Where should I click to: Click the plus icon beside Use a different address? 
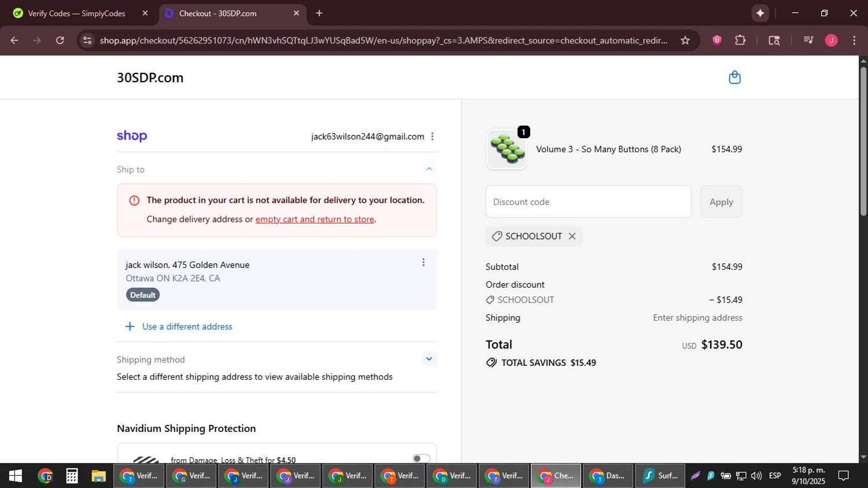(x=130, y=326)
